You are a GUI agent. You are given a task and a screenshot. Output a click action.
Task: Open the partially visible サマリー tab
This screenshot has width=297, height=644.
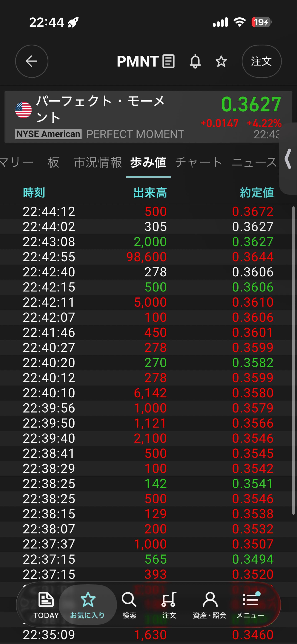(x=16, y=162)
